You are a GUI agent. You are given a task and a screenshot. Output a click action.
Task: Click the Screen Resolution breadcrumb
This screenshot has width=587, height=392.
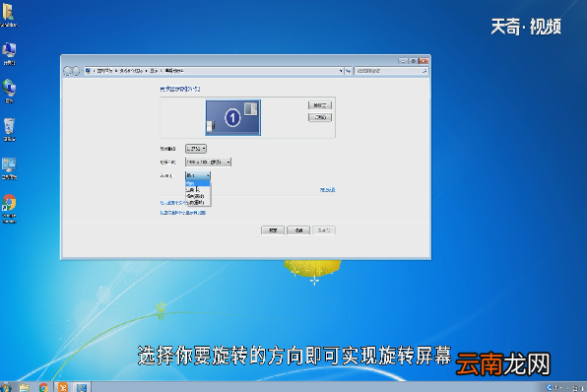click(174, 71)
